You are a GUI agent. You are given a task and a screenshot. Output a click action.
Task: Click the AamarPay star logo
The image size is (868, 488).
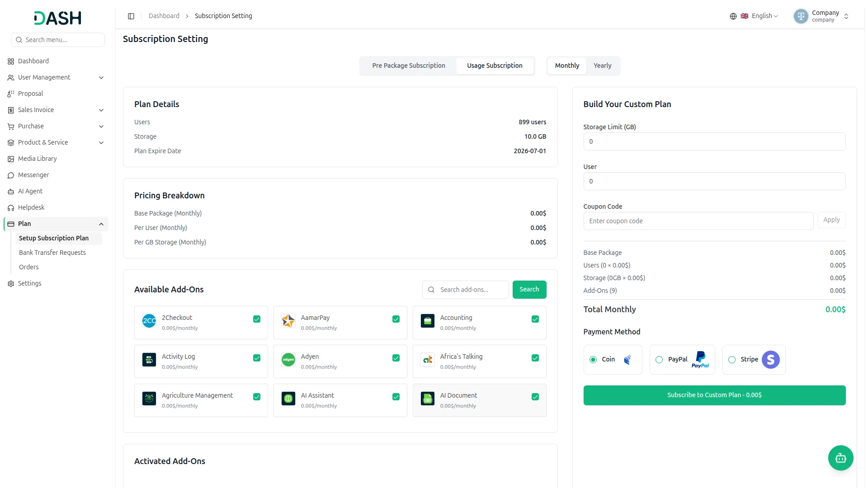pos(288,321)
